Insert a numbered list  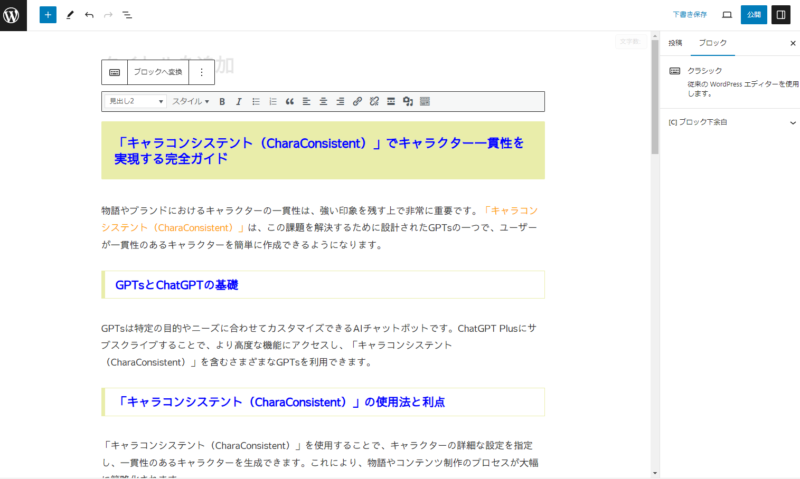point(273,102)
